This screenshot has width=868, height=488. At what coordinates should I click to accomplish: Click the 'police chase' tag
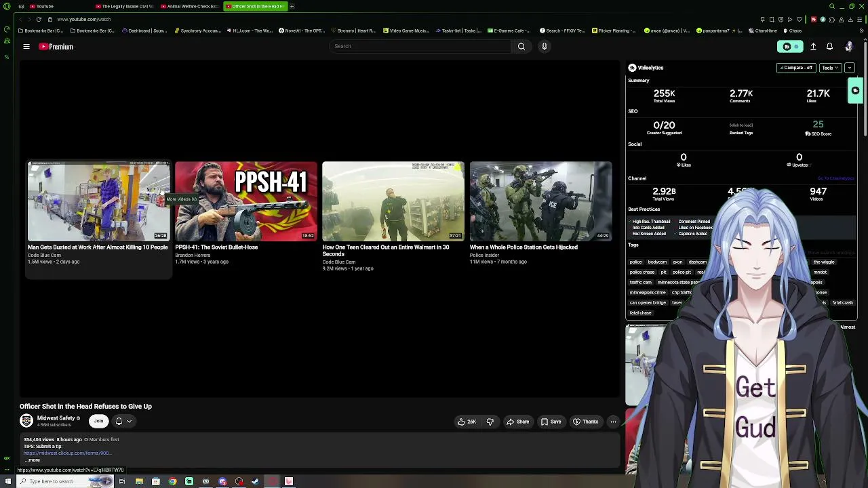click(642, 272)
